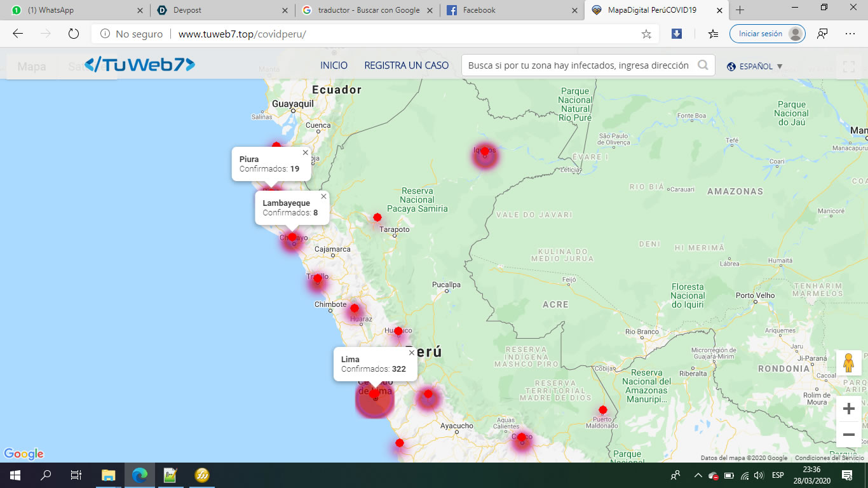Click the red marker east of Lima

coord(428,394)
